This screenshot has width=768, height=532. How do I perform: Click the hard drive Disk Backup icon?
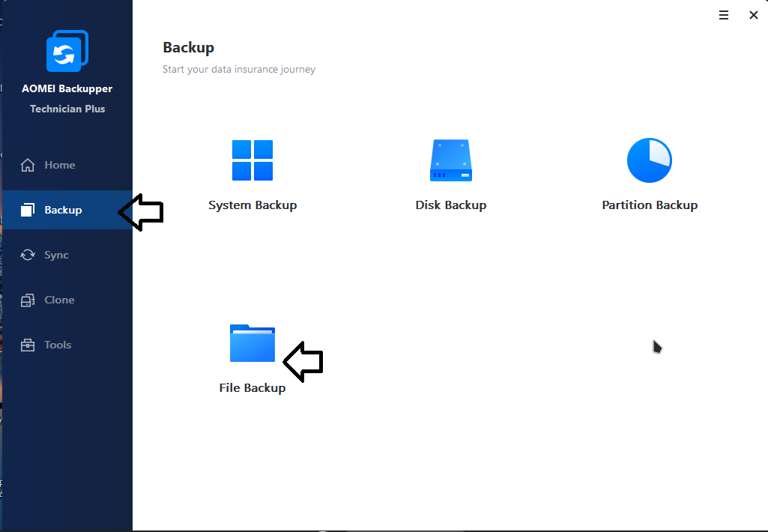450,160
